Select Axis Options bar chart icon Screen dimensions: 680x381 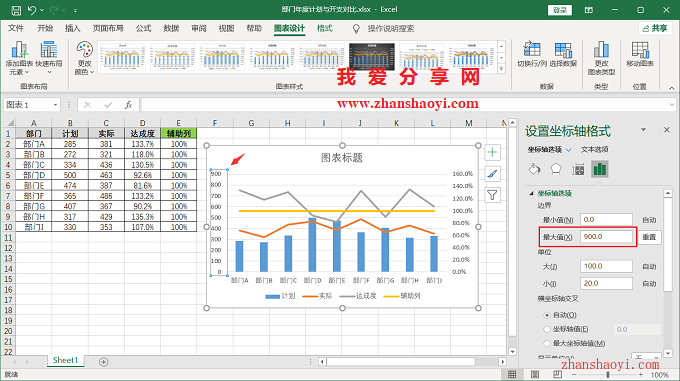[600, 169]
